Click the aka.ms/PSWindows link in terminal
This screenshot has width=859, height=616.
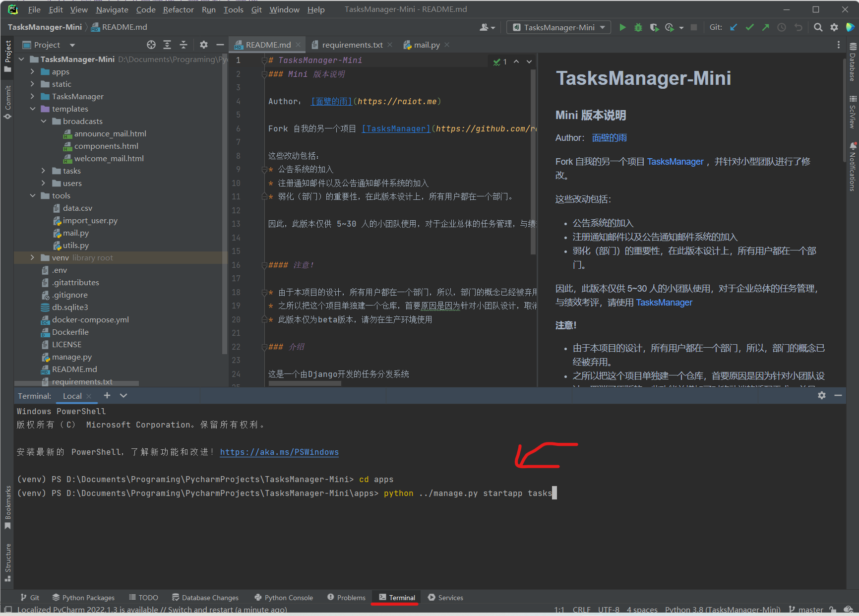[279, 452]
